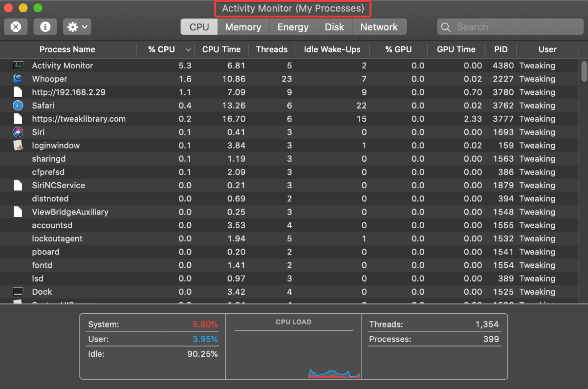588x389 pixels.
Task: Click GPU Time value 0.70
Action: click(473, 92)
